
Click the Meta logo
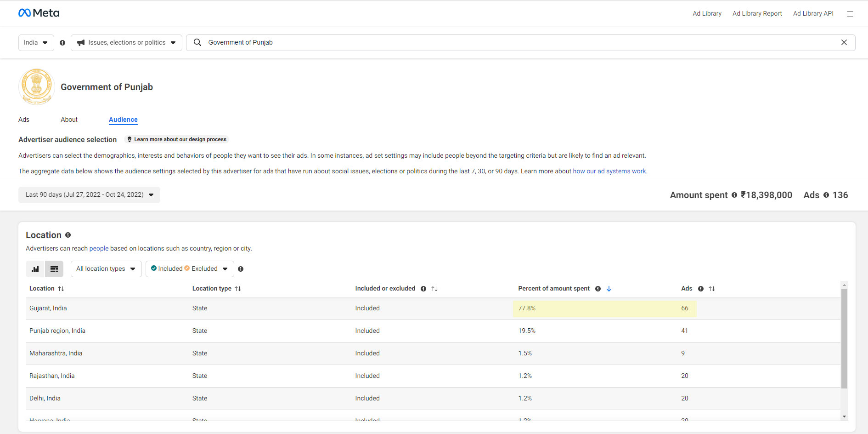pyautogui.click(x=39, y=13)
